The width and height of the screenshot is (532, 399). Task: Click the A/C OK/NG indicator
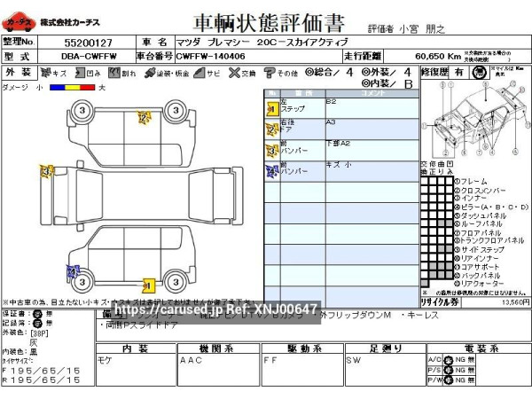(x=449, y=358)
